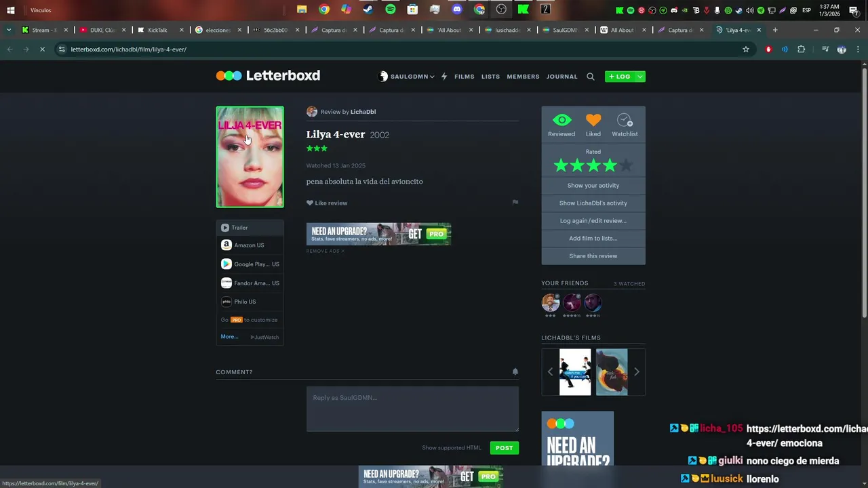This screenshot has width=868, height=488.
Task: Open the LISTS menu
Action: [x=490, y=77]
